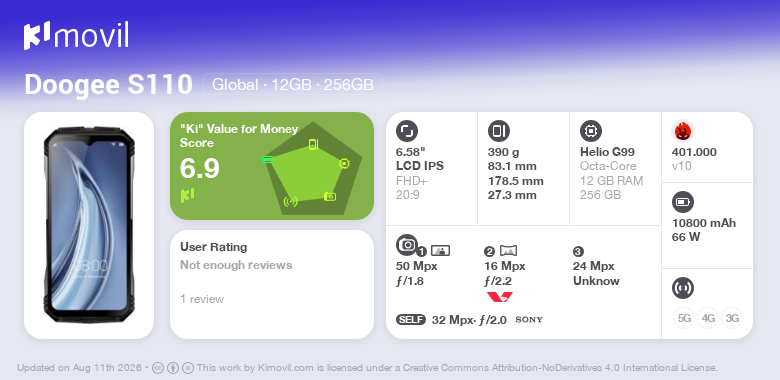The height and width of the screenshot is (380, 780).
Task: Click the Creative Commons license icon
Action: click(x=158, y=368)
